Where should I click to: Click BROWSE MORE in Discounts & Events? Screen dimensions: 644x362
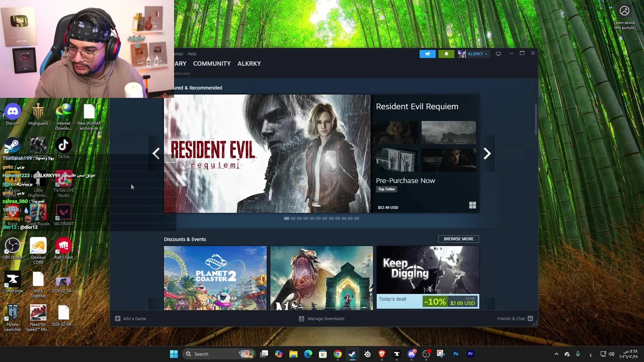click(x=458, y=239)
